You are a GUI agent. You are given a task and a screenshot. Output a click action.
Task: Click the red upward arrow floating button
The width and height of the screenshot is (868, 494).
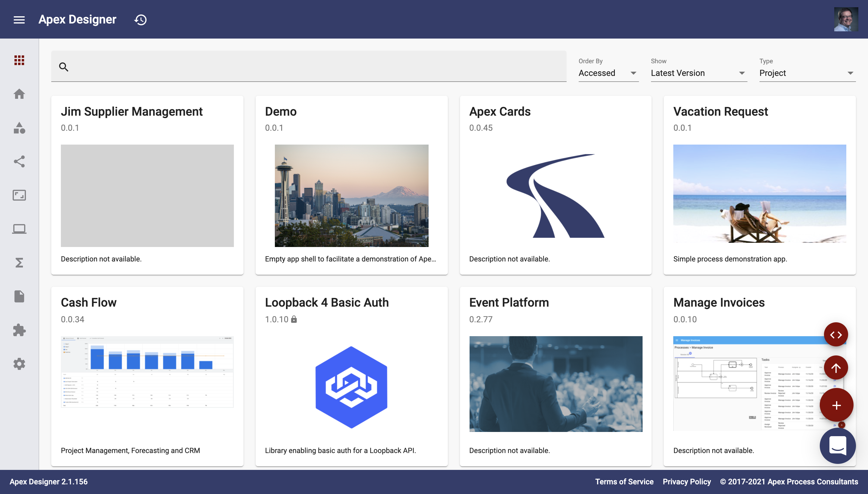coord(836,368)
